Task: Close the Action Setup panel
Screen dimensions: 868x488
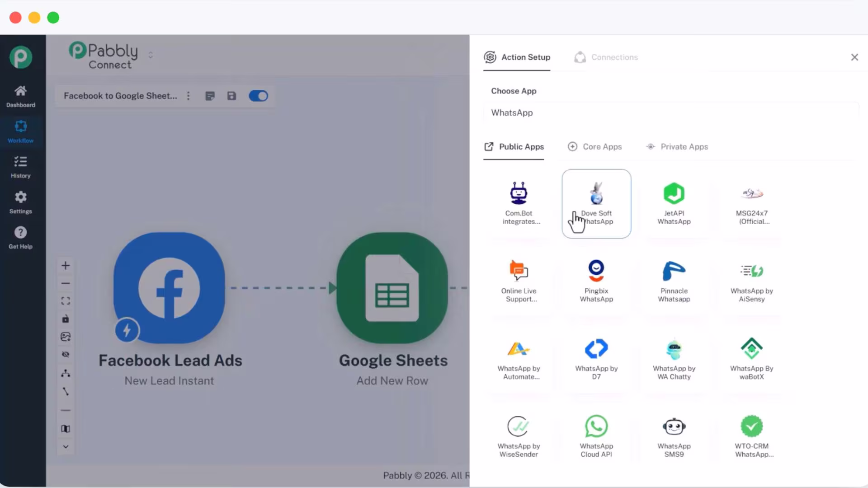Action: 854,57
